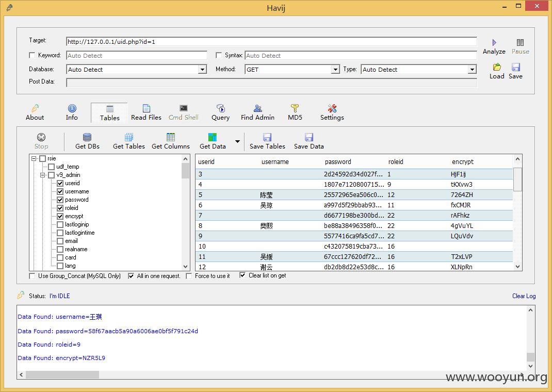Toggle Use Group_Concat checkbox

pyautogui.click(x=32, y=276)
